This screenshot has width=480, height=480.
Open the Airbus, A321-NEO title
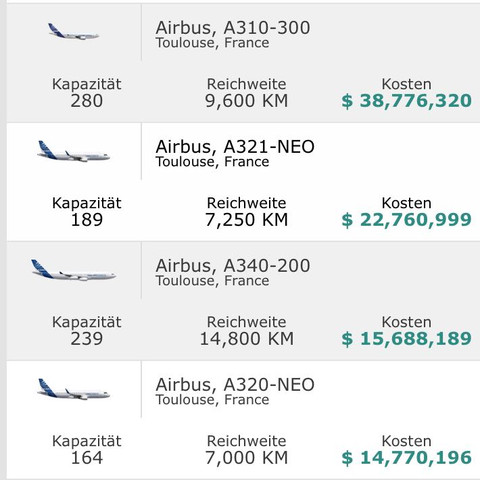235,147
